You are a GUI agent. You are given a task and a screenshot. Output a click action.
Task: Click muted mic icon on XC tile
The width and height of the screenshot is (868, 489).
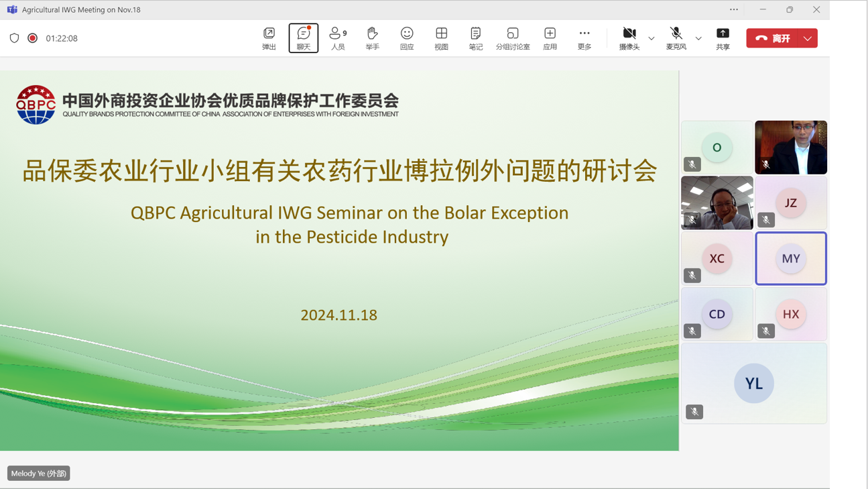click(692, 275)
